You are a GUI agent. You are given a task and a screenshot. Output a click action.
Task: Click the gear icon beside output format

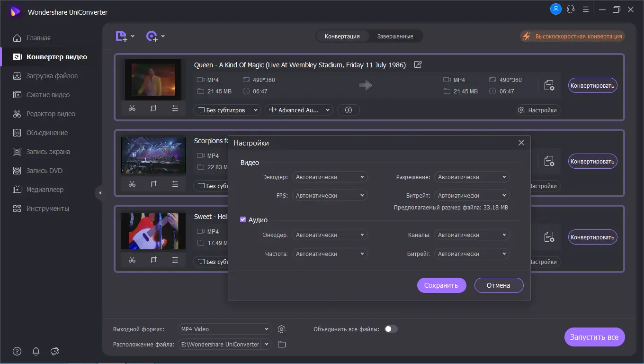282,329
